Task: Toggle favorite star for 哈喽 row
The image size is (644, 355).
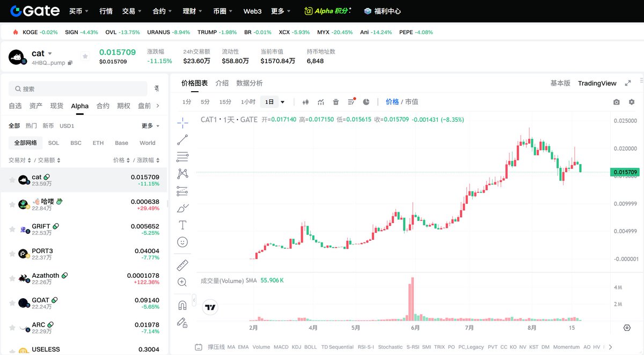Action: coord(12,205)
